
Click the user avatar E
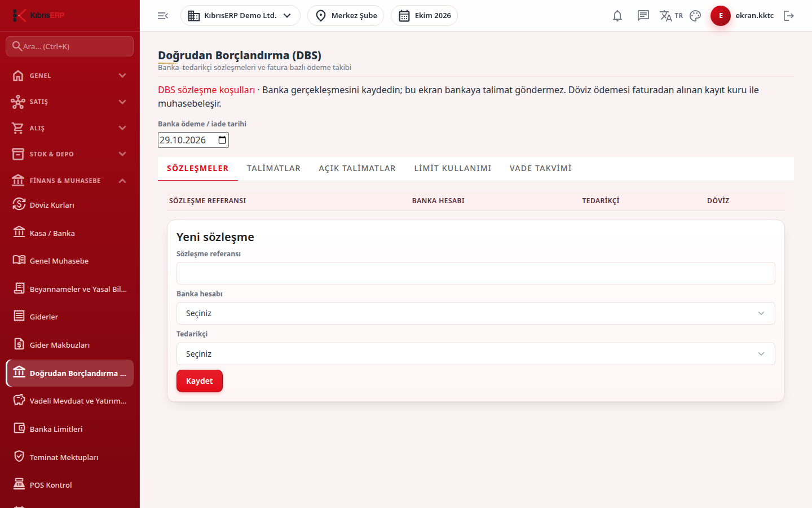tap(721, 16)
